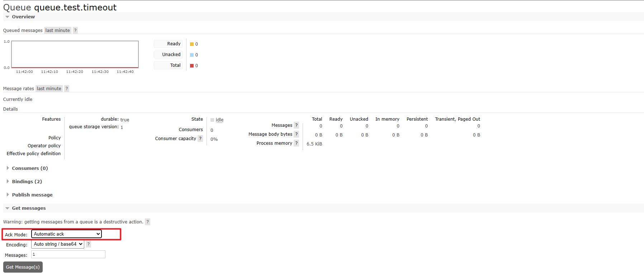The width and height of the screenshot is (644, 278).
Task: Click the Get Message(s) button
Action: coord(23,267)
